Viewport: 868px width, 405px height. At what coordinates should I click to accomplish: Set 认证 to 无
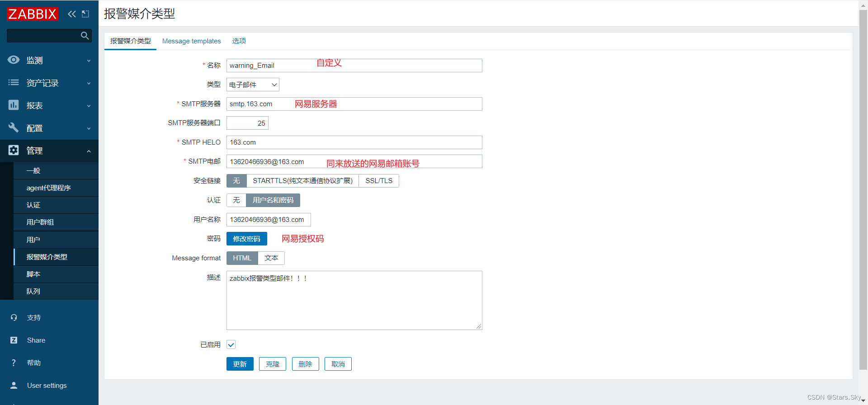click(x=236, y=200)
